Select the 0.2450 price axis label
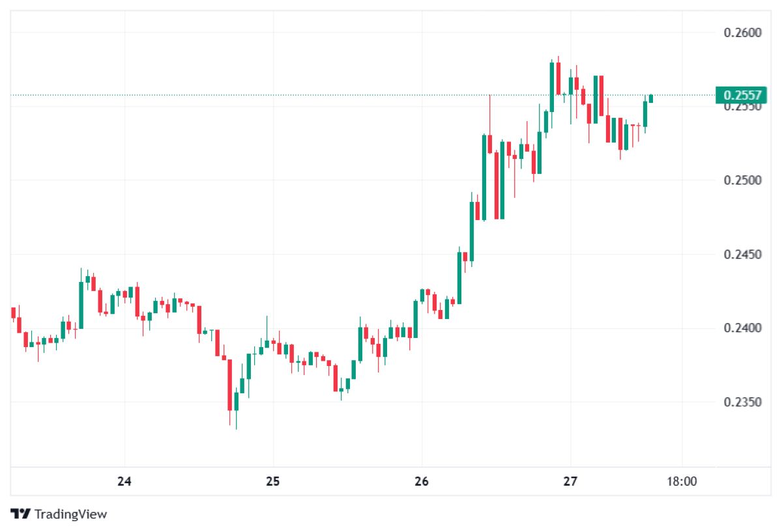This screenshot has width=782, height=532. (742, 254)
